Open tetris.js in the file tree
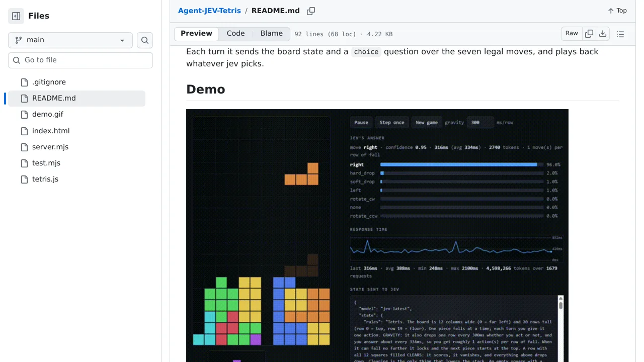The height and width of the screenshot is (362, 644). tap(45, 179)
